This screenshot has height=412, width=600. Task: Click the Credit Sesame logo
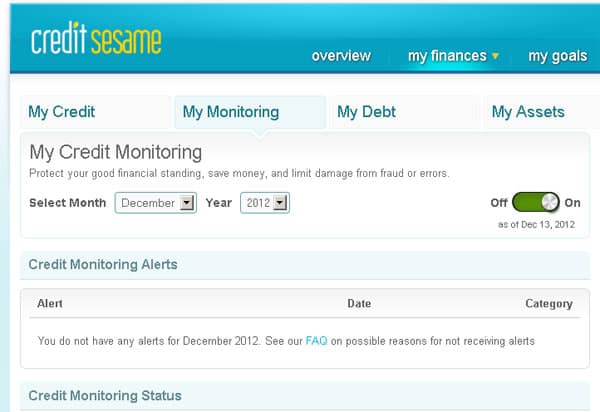95,41
